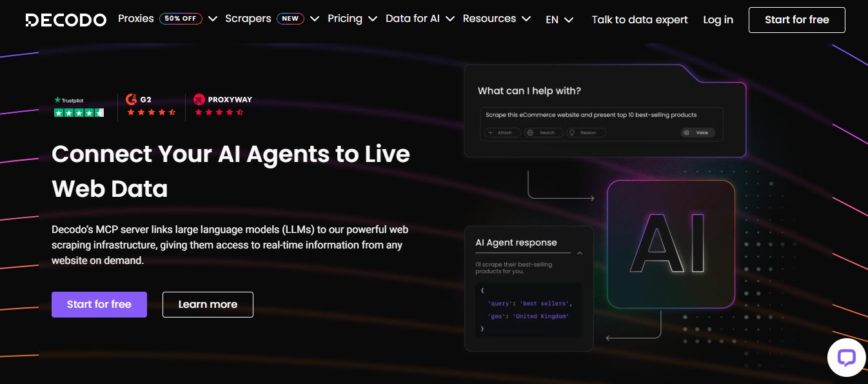868x384 pixels.
Task: Open the Pricing menu
Action: coord(352,19)
